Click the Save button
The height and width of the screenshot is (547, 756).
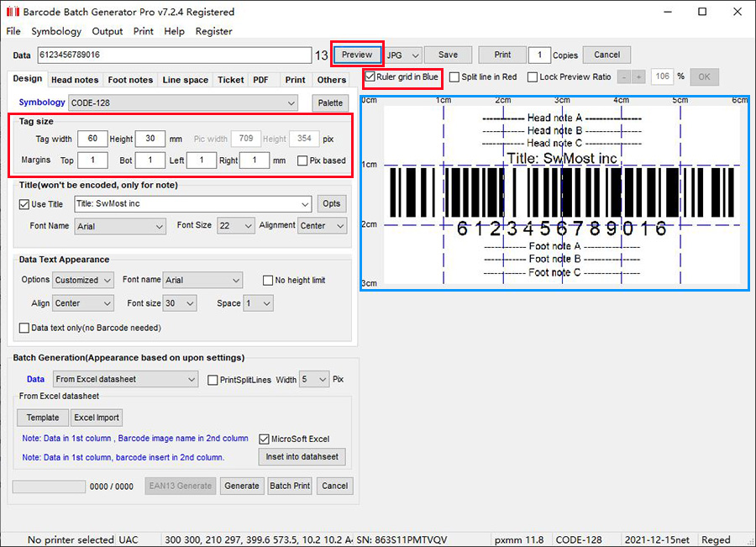(448, 55)
